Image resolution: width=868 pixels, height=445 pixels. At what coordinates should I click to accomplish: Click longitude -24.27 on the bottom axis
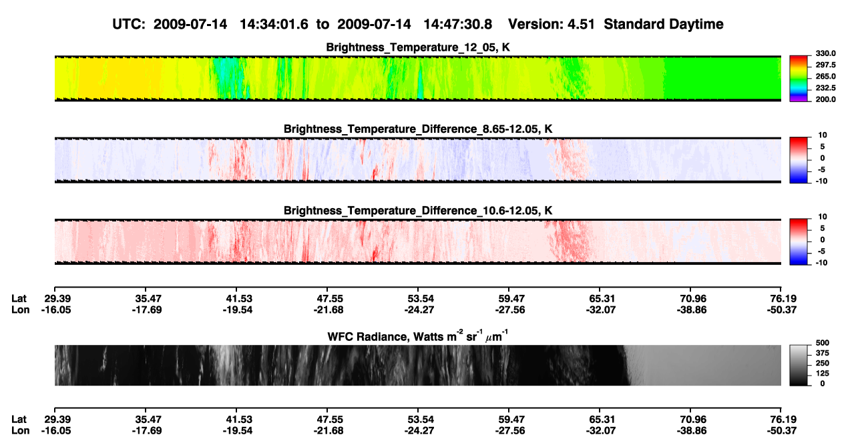coord(418,431)
